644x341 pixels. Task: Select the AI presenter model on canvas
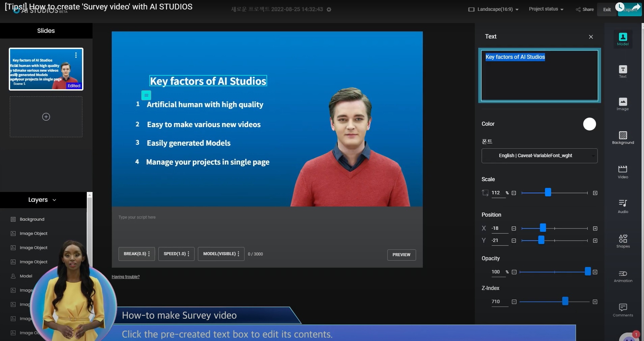pyautogui.click(x=351, y=147)
